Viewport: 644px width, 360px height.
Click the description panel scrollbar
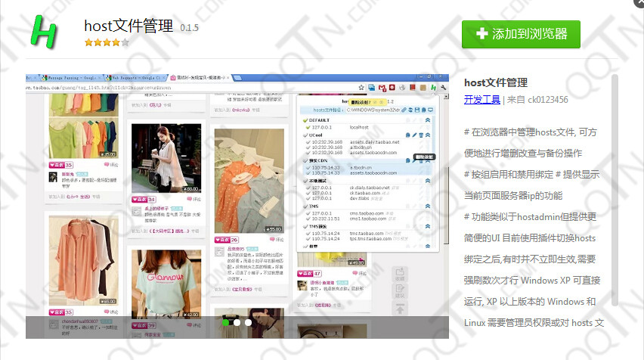coord(615,151)
